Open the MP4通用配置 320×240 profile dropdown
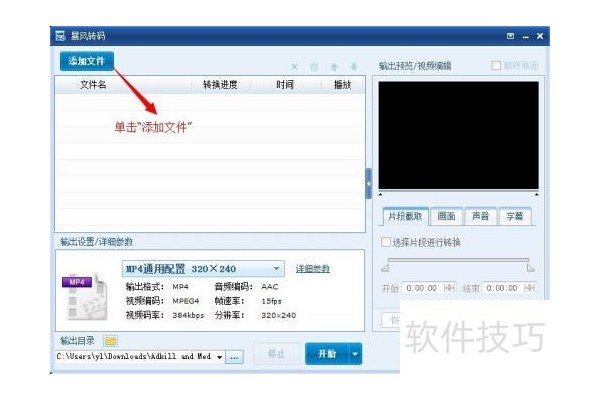The image size is (600, 400). tap(203, 269)
